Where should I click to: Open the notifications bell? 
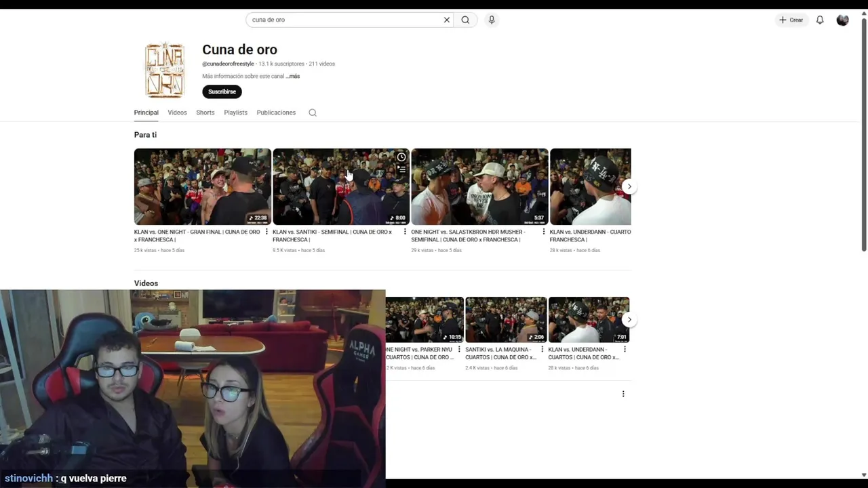(x=820, y=20)
